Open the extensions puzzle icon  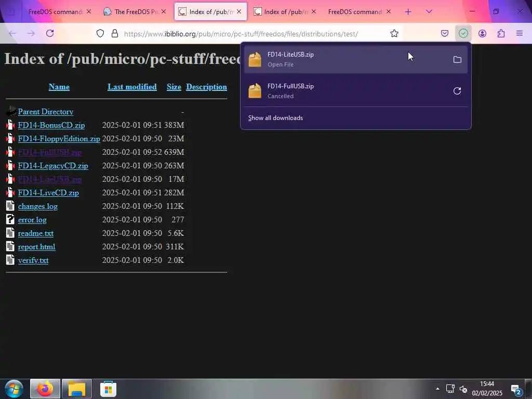point(501,33)
